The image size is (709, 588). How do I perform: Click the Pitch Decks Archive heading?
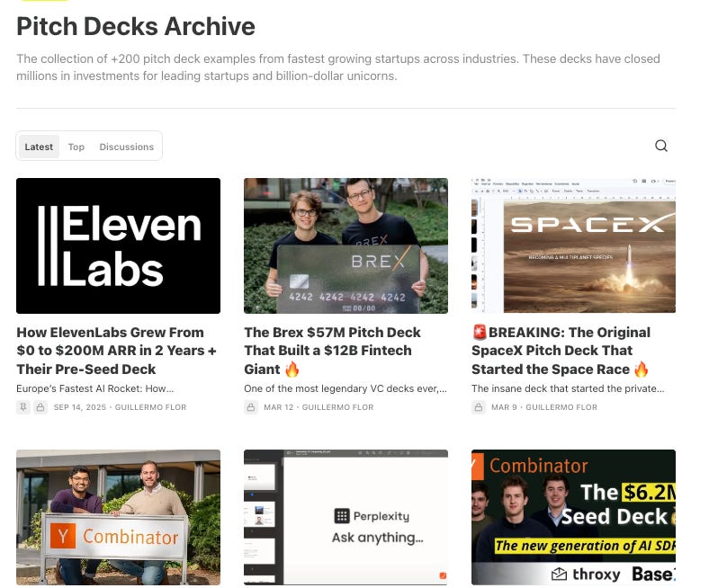tap(136, 26)
